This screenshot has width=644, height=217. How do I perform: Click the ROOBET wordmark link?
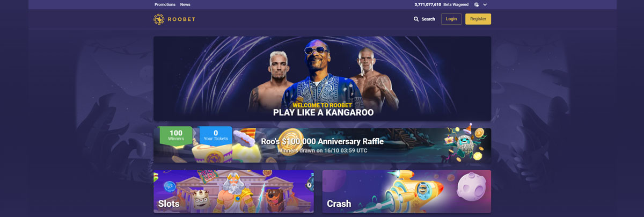180,19
